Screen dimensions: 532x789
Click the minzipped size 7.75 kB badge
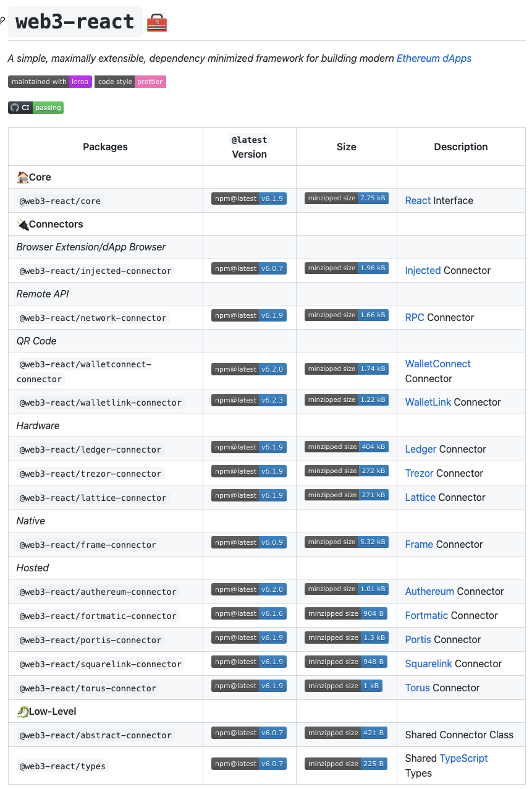[x=347, y=198]
